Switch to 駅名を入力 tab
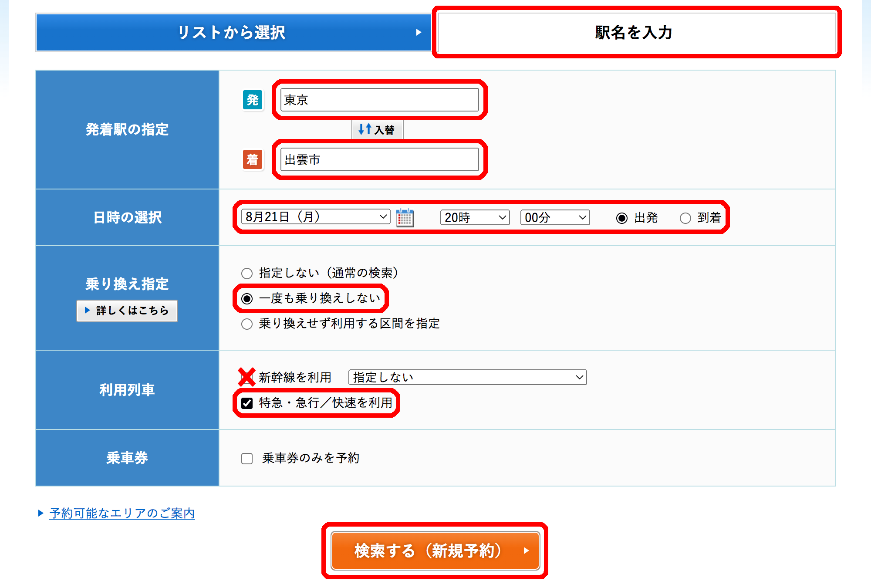The image size is (871, 588). coord(637,33)
